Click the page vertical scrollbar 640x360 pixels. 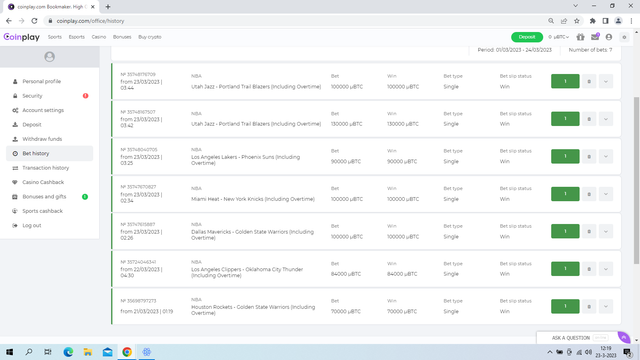636,180
